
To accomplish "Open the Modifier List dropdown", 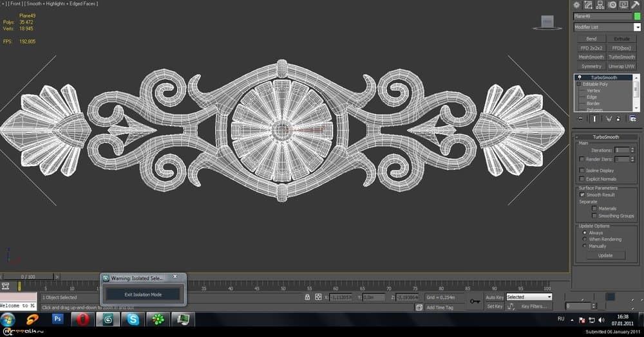I will point(605,27).
